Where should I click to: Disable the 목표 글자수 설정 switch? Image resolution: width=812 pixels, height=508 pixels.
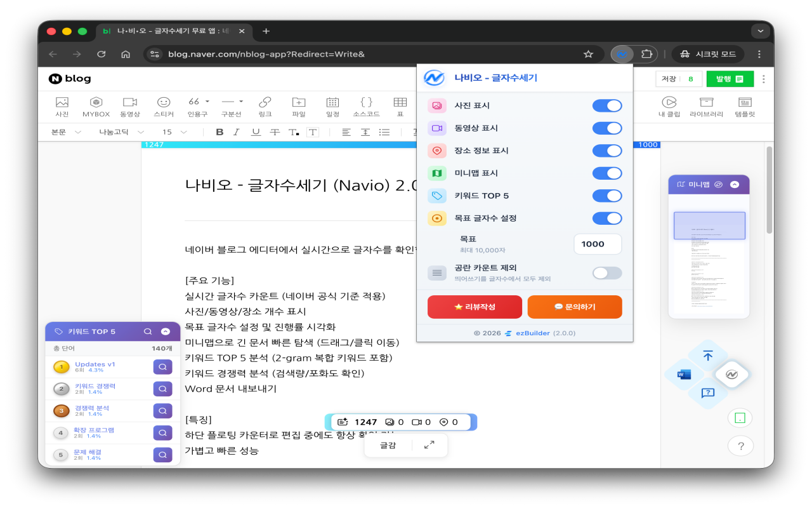pyautogui.click(x=607, y=218)
